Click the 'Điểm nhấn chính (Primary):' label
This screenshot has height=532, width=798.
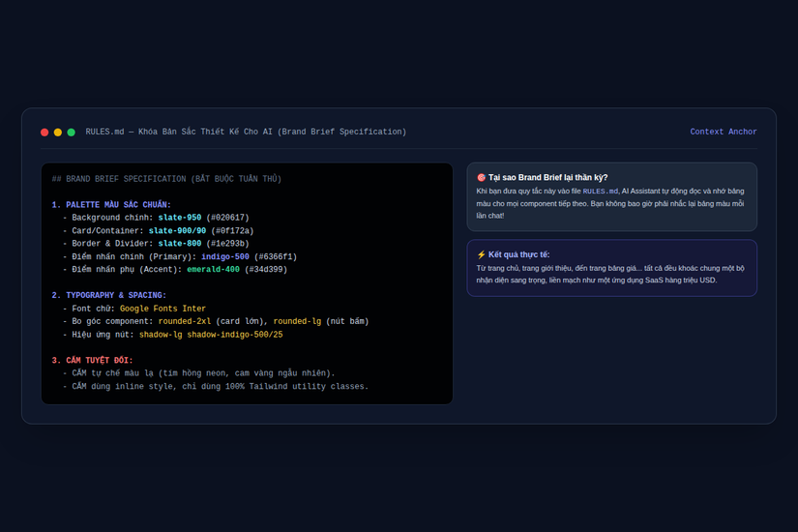[x=133, y=256]
